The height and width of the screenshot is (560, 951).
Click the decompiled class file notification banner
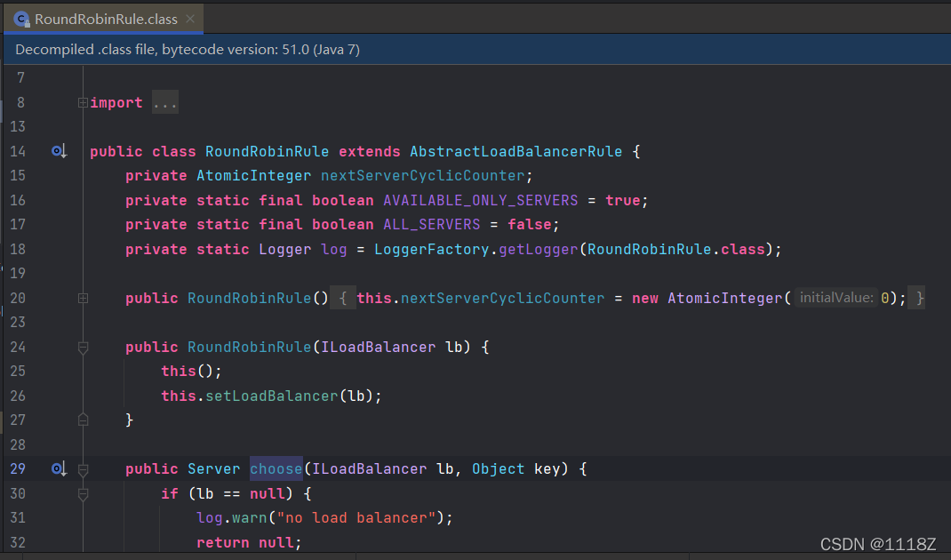pos(477,50)
